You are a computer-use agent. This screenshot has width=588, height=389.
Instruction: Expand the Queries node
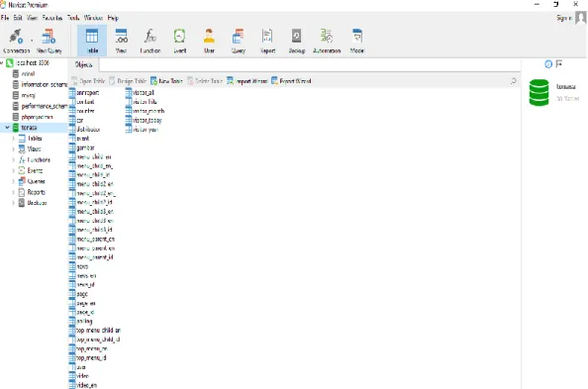pyautogui.click(x=14, y=181)
